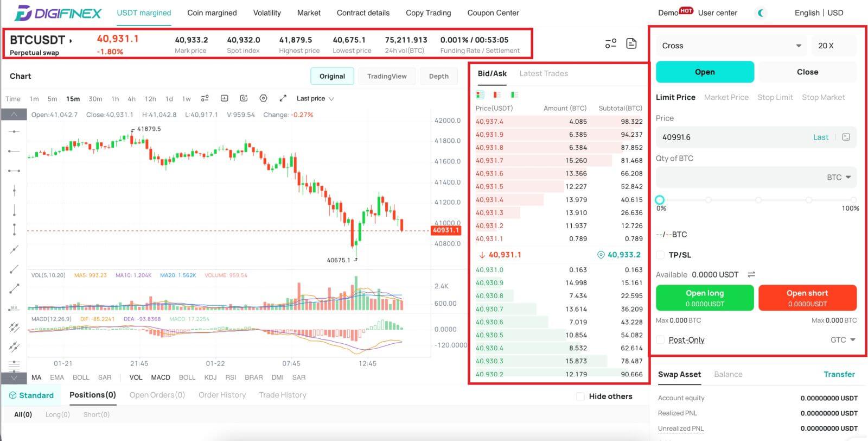Switch to Market Price order tab
The height and width of the screenshot is (441, 868).
(726, 97)
